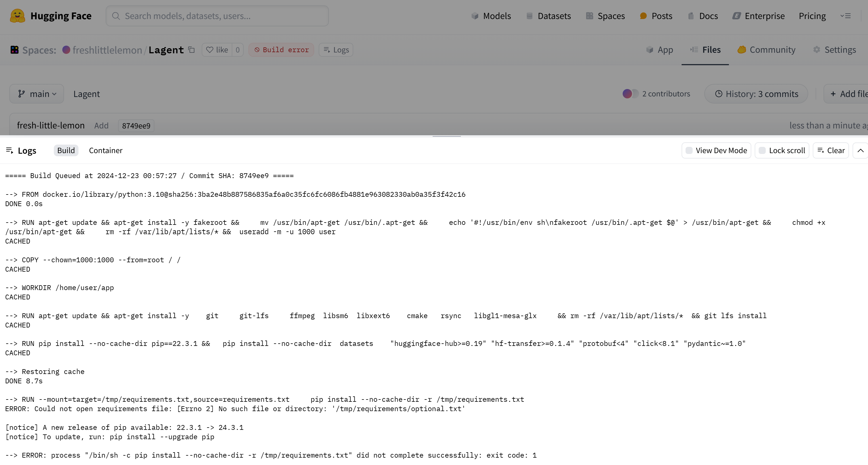Click the Hugging Face logo icon
This screenshot has width=868, height=465.
pyautogui.click(x=17, y=16)
